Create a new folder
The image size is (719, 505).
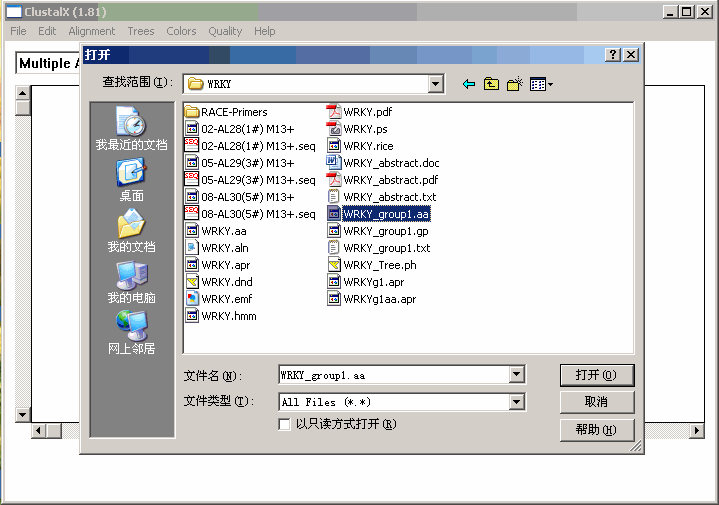coord(515,84)
